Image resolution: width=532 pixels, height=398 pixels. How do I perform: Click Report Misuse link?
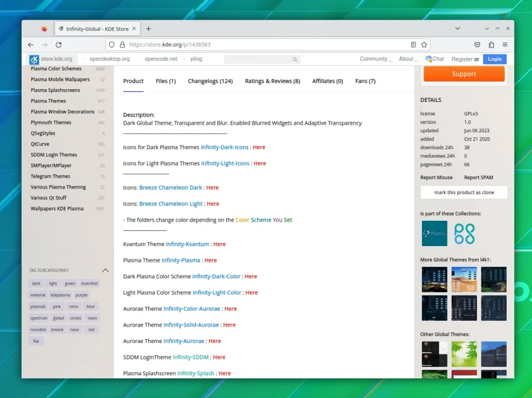pos(436,177)
